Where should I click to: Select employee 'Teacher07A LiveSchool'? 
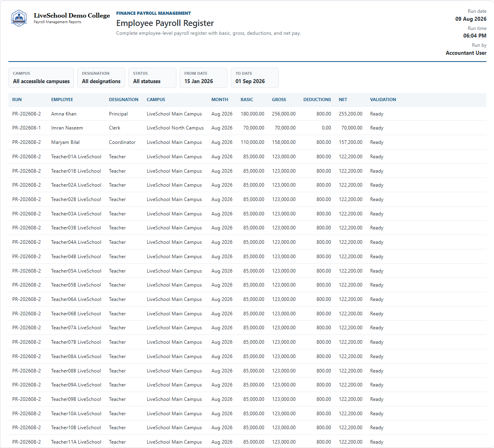76,328
